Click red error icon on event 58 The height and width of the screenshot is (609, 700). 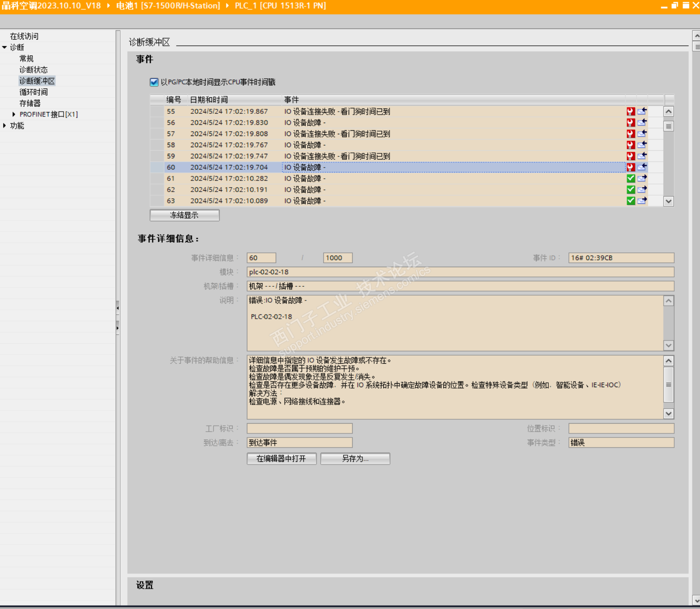[x=630, y=145]
